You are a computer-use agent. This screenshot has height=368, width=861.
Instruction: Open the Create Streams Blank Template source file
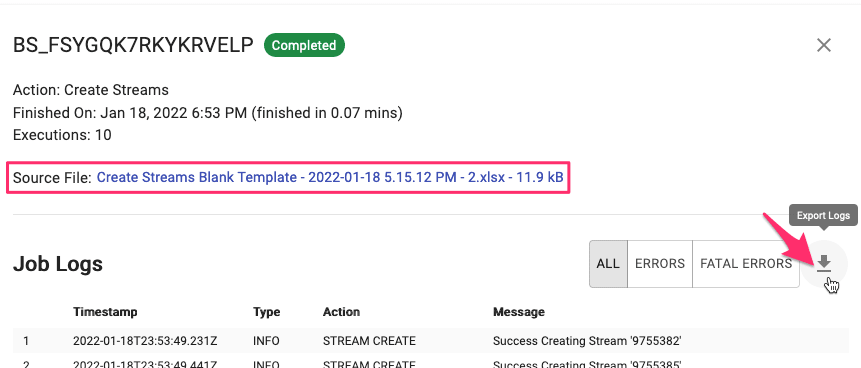click(x=330, y=177)
